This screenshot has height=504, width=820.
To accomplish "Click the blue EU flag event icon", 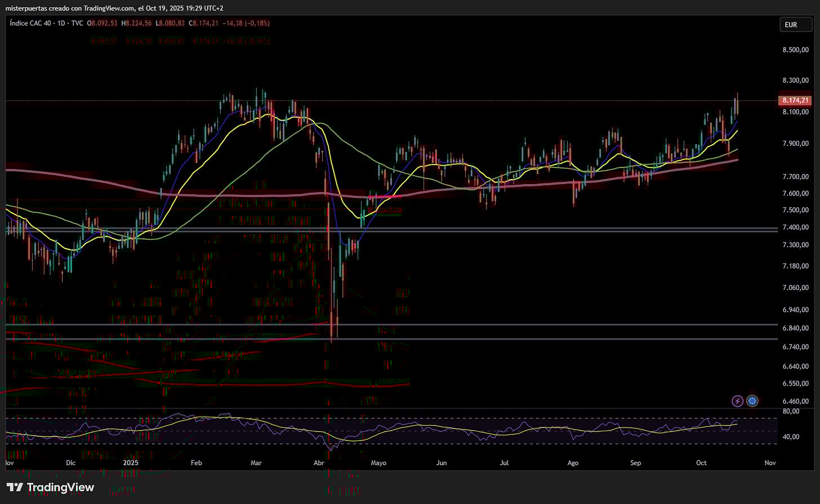I will point(752,401).
